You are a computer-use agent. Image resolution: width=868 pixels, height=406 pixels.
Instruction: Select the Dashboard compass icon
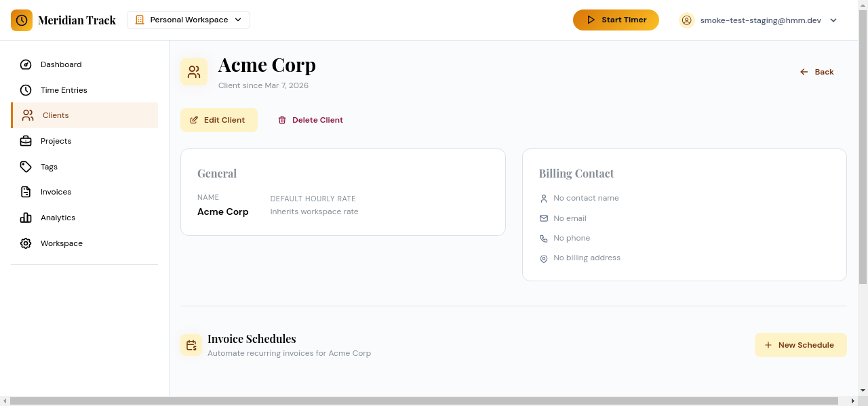point(26,64)
